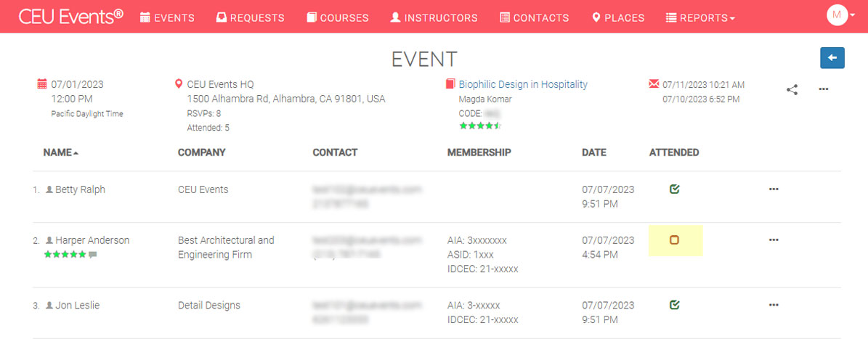Click Harper Anderson's ASID: 1xxx membership
The image size is (868, 339).
click(x=470, y=255)
